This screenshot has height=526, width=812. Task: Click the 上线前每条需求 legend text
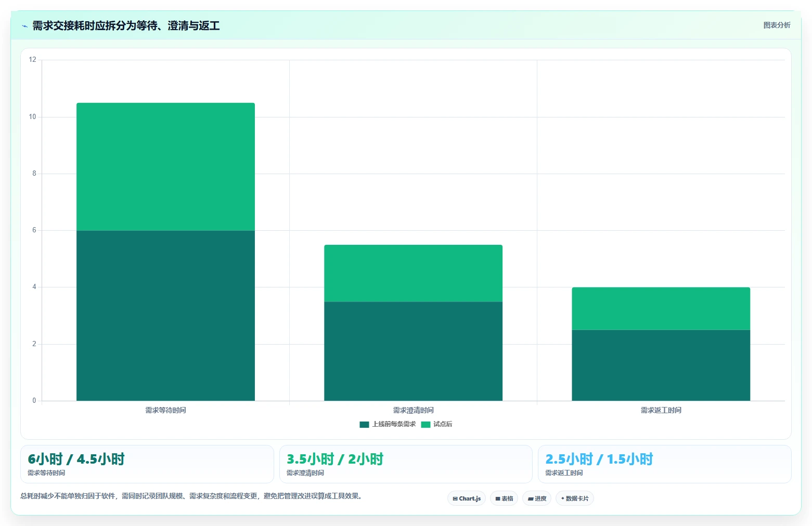pyautogui.click(x=394, y=424)
